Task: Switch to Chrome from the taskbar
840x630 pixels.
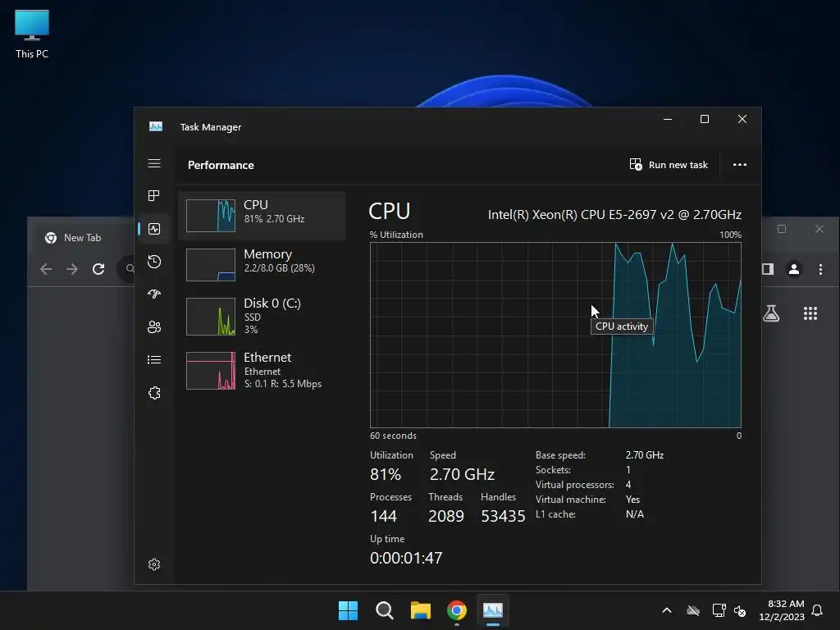Action: 457,610
